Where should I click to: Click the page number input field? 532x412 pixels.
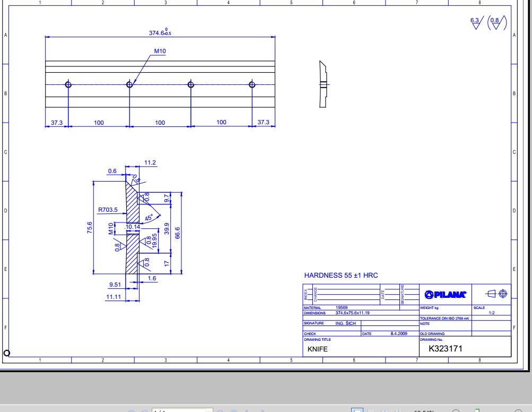tap(181, 410)
